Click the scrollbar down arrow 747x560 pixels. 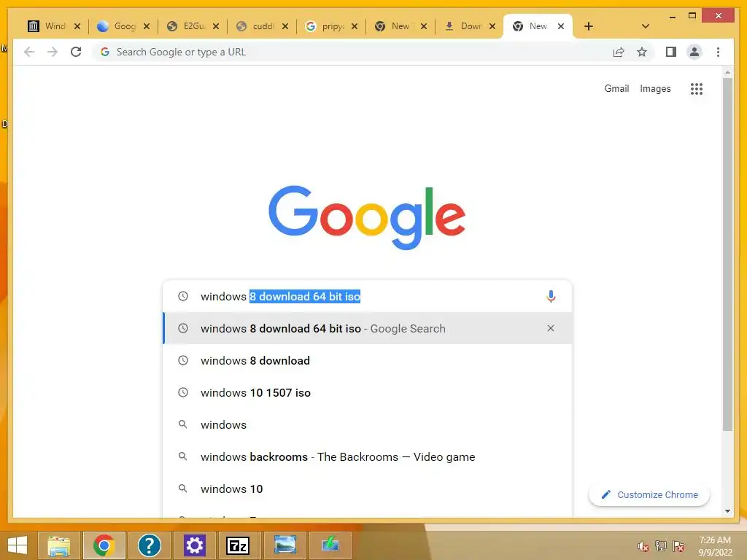[727, 511]
